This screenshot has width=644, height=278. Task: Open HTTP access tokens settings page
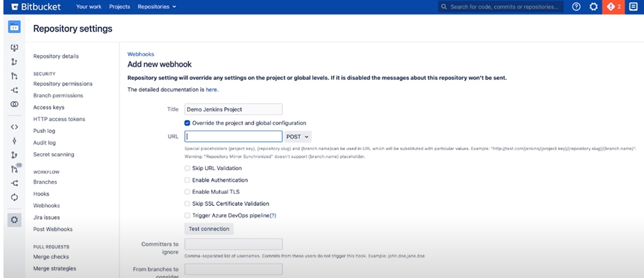(59, 119)
